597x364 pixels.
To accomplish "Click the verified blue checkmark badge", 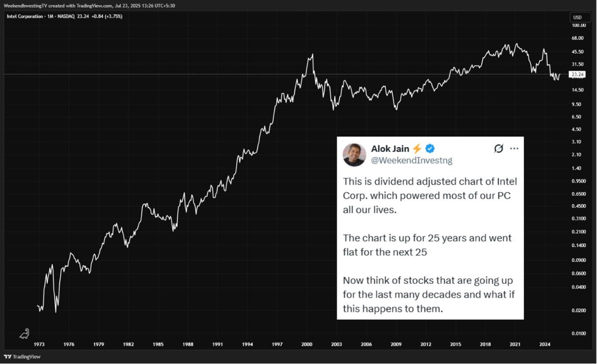I will point(430,149).
